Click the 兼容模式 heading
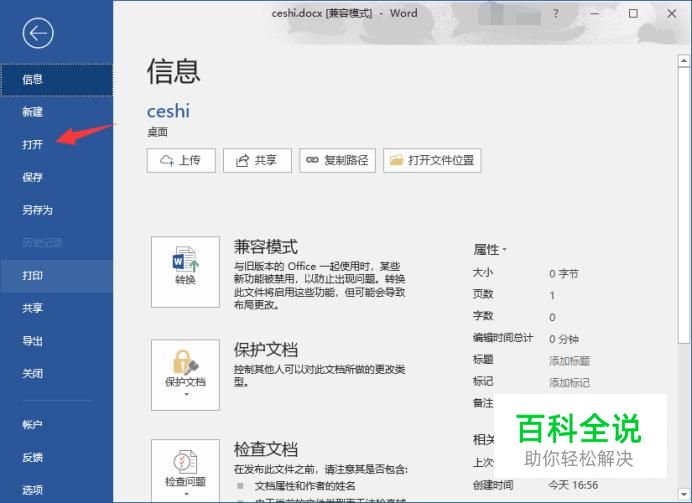692x503 pixels. [266, 247]
